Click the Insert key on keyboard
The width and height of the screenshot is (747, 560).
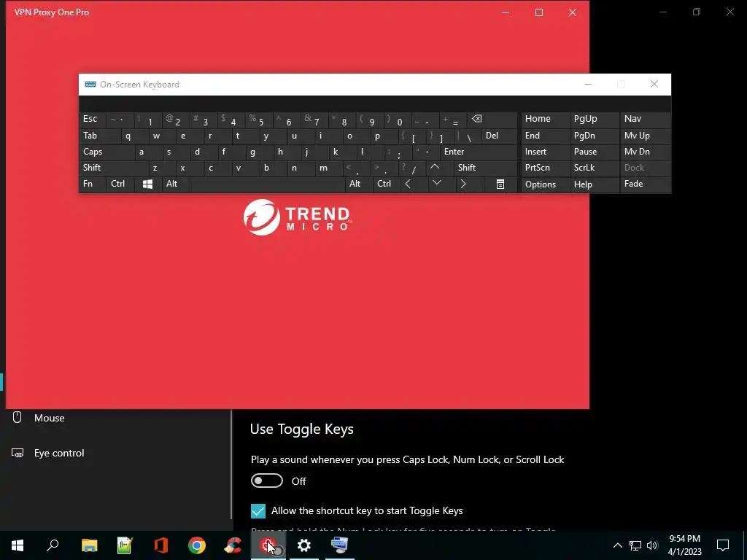click(x=545, y=152)
